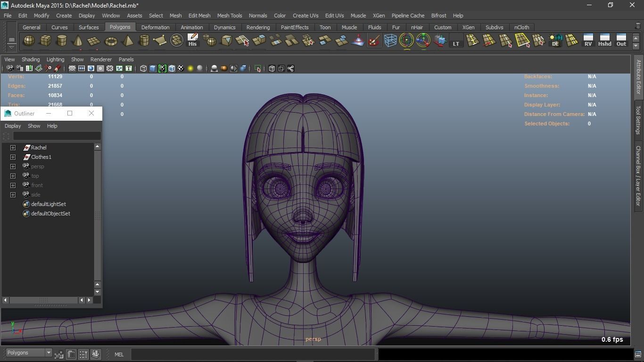The height and width of the screenshot is (362, 644).
Task: Expand the Rachel node in Outliner
Action: [13, 148]
